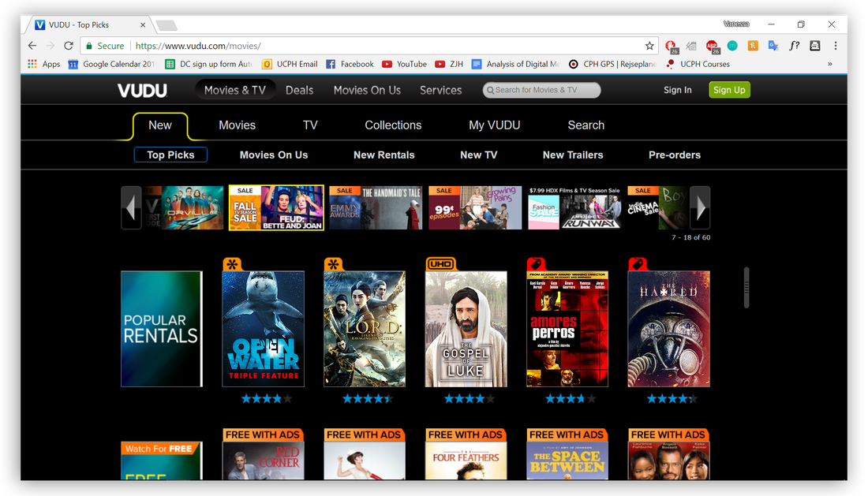Screen dimensions: 868x496
Task: Open Chrome three-dot menu
Action: pos(836,46)
